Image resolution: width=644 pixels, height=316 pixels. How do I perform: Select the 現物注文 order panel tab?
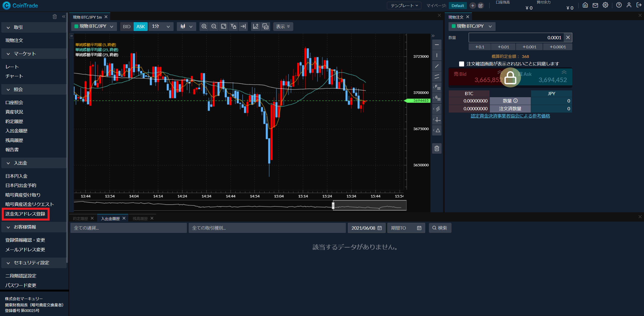tap(456, 17)
